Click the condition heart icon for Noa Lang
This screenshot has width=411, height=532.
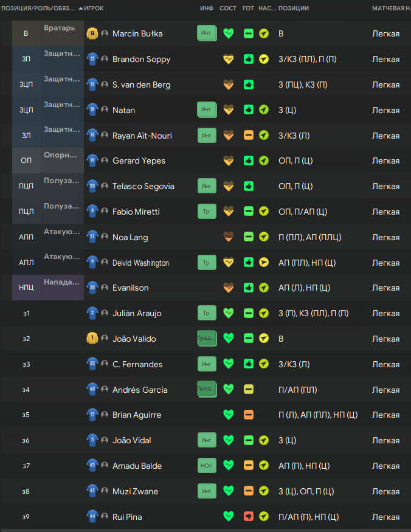228,237
